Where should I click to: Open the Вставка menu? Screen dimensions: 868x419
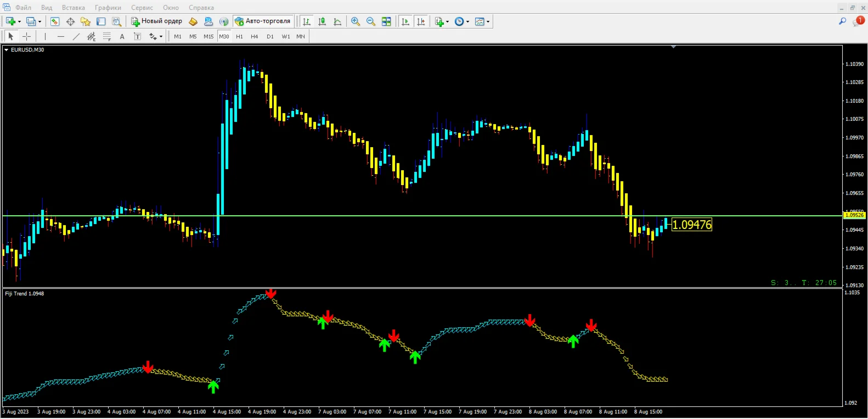coord(74,8)
